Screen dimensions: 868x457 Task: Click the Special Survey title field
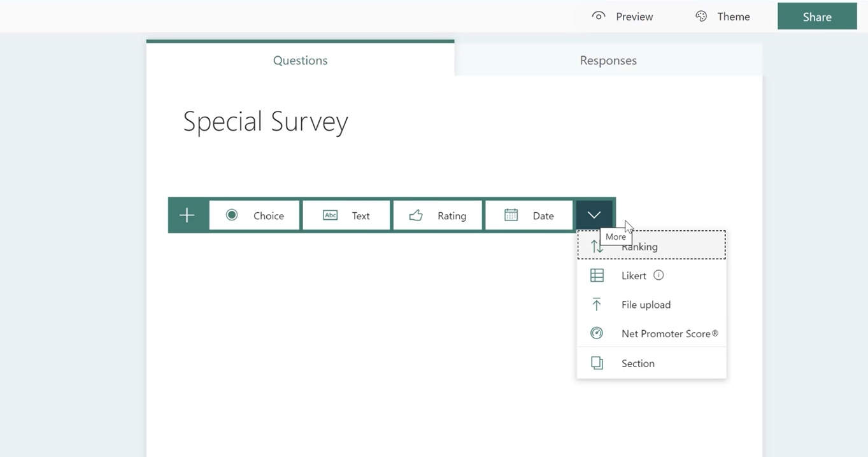click(266, 121)
